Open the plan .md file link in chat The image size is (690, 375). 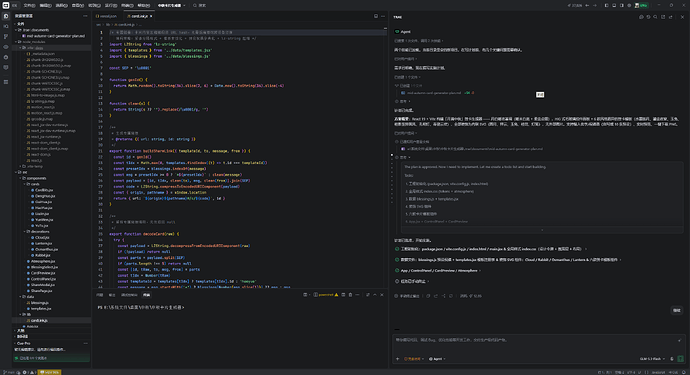click(434, 93)
